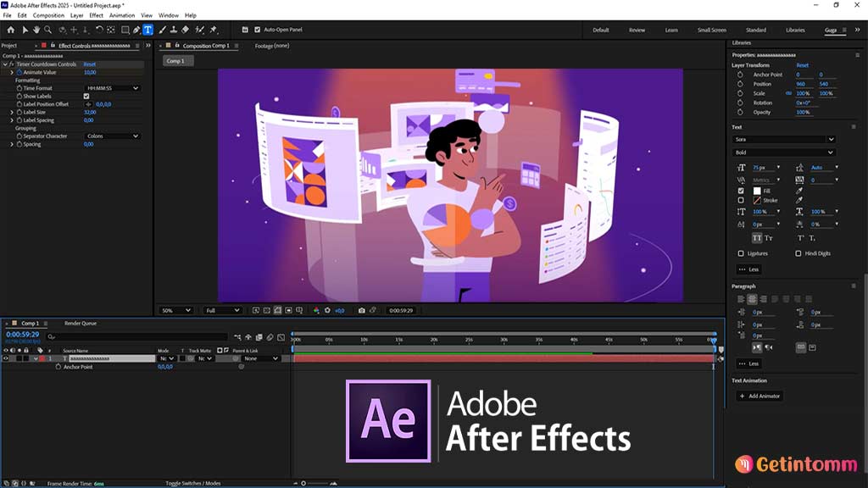
Task: Click Toggle Switches / Modes
Action: point(192,484)
